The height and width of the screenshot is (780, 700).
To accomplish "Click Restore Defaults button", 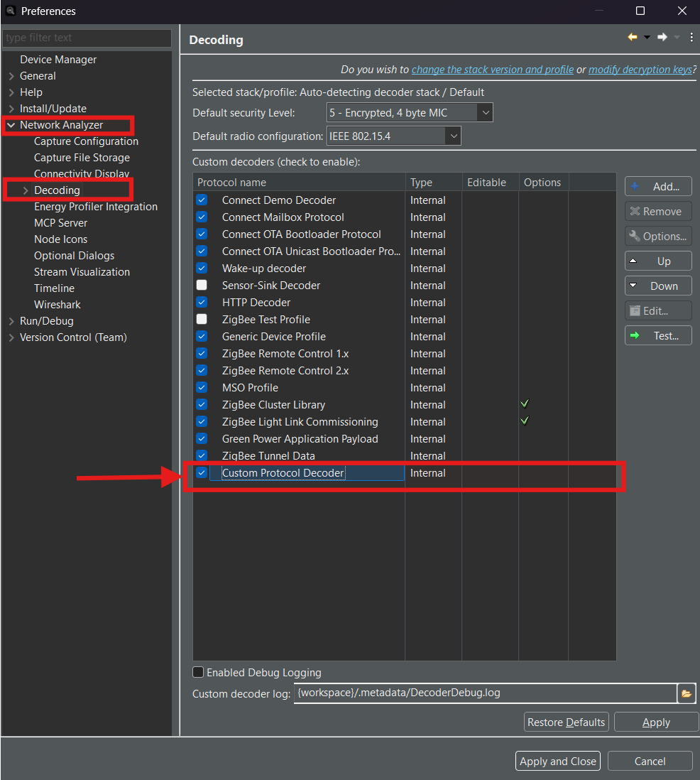I will (x=567, y=722).
